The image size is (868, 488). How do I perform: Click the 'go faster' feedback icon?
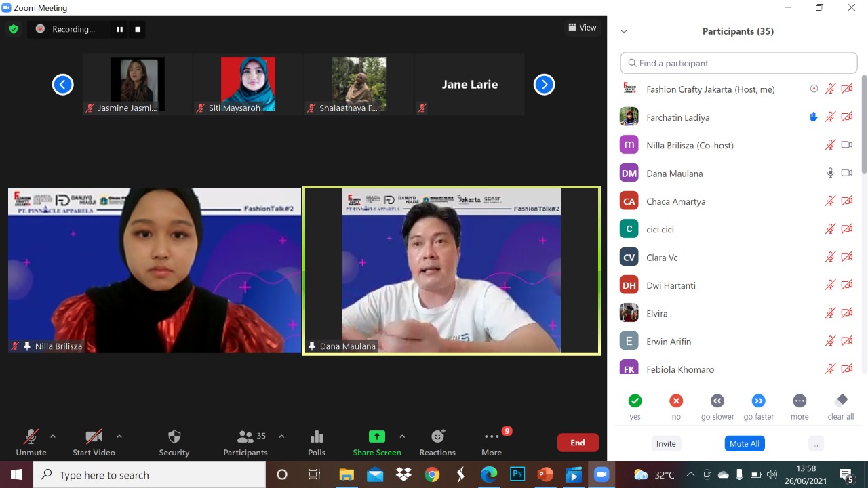click(758, 401)
